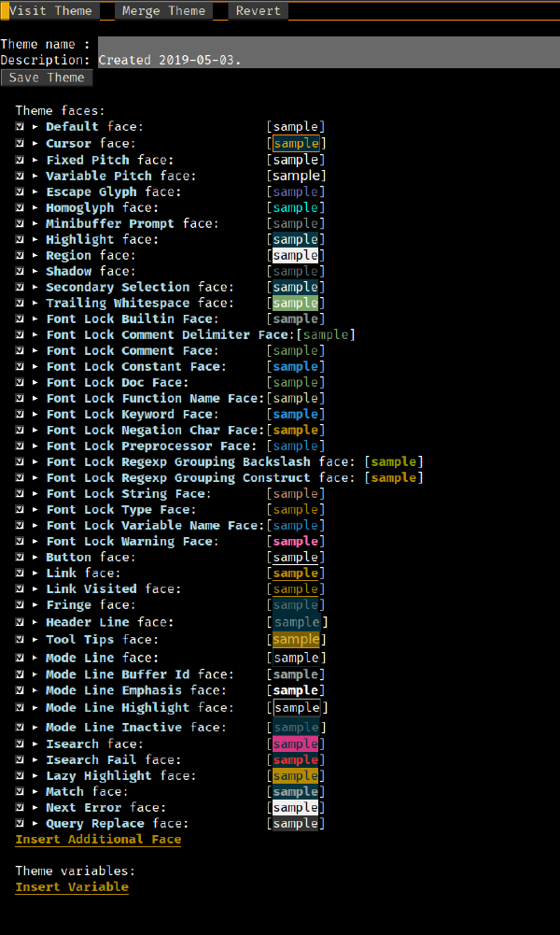Click the Region face white sample

coord(296,255)
